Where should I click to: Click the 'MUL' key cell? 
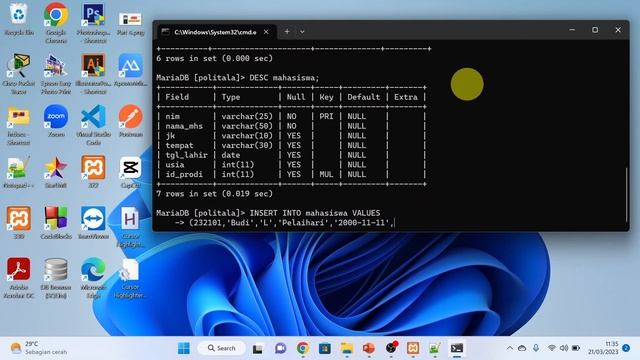tap(326, 174)
